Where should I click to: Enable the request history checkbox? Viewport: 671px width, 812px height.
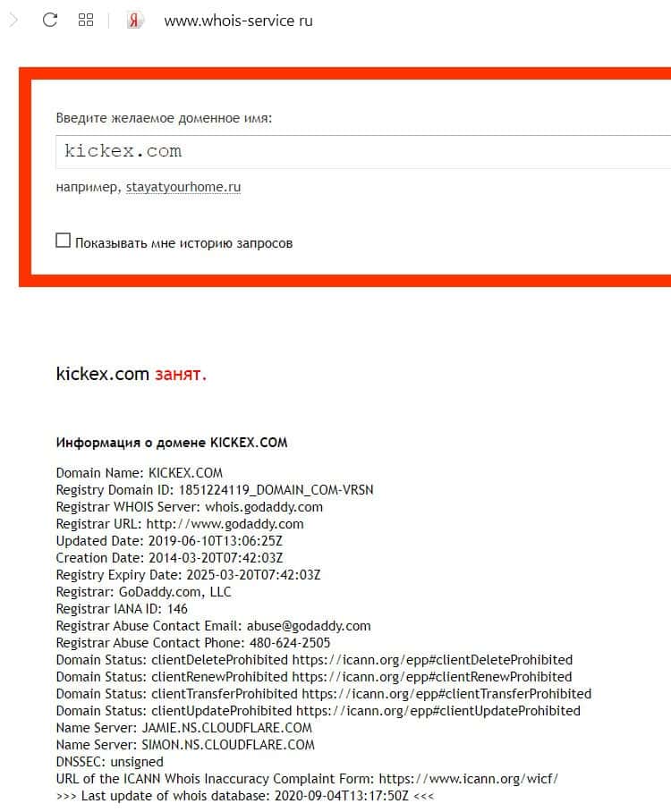[x=63, y=241]
